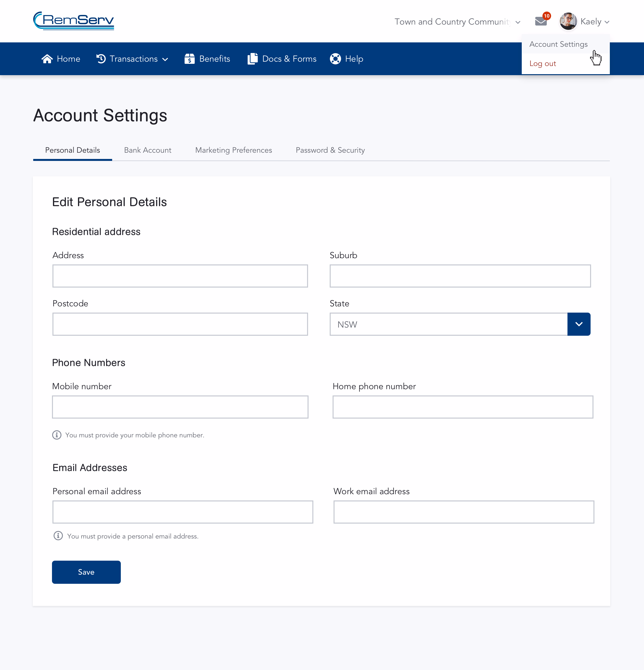Click the Help lifebuoy icon
This screenshot has height=670, width=644.
coord(335,59)
